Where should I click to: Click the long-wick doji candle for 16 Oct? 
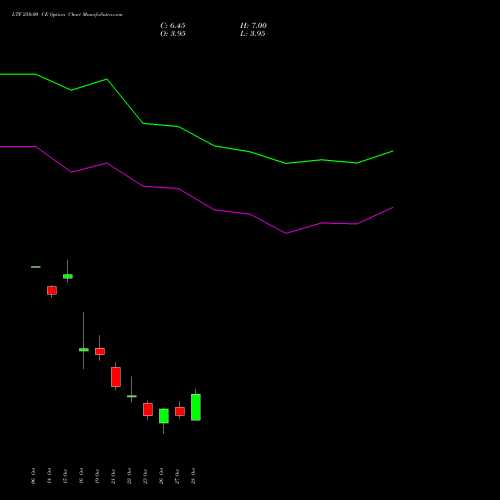click(x=84, y=350)
